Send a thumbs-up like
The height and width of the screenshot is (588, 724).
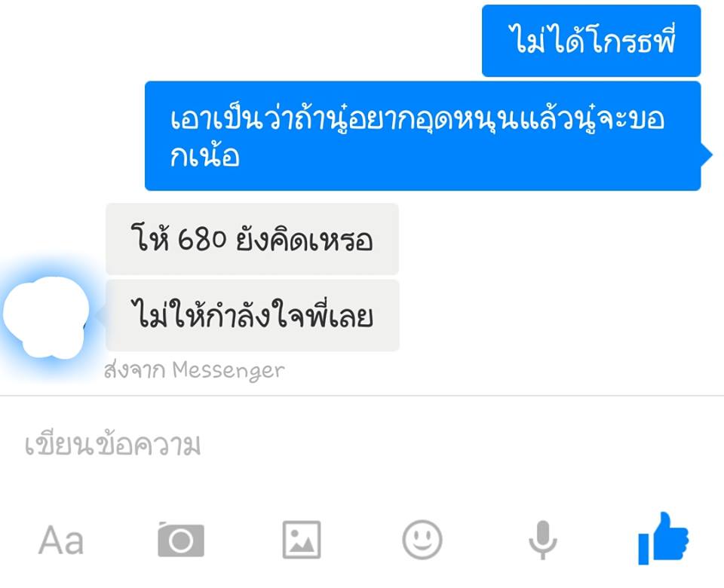pos(663,538)
